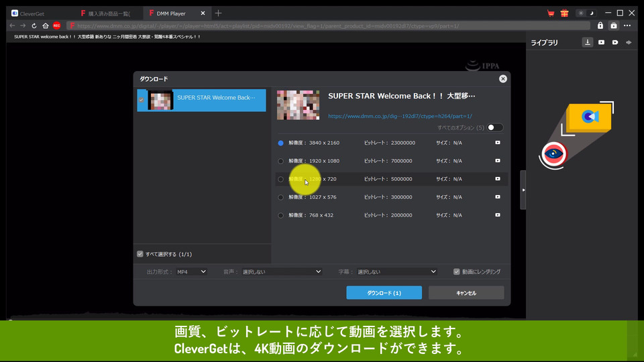Open a new tab with plus
Viewport: 644px width, 362px height.
pos(218,13)
